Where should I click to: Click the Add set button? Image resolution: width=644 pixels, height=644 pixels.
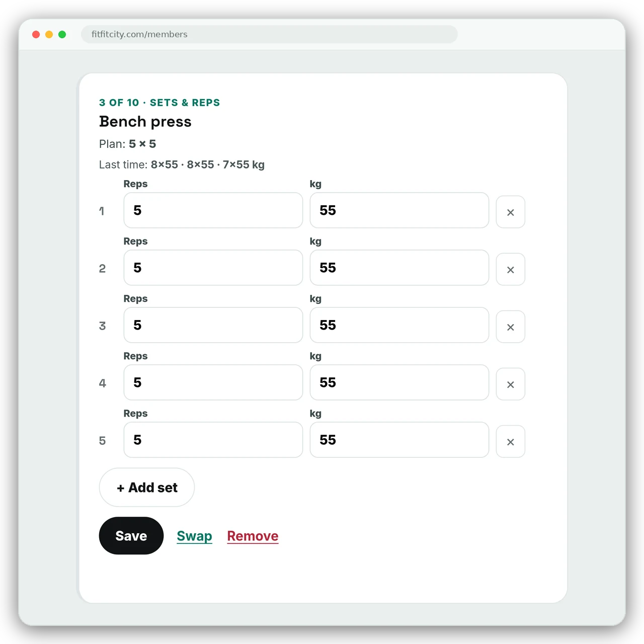pyautogui.click(x=147, y=488)
